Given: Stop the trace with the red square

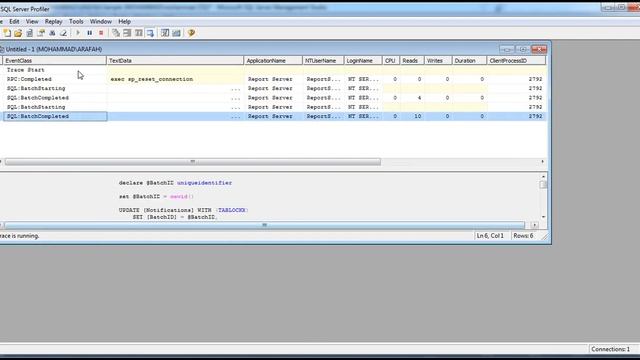Looking at the screenshot, I should tap(101, 33).
